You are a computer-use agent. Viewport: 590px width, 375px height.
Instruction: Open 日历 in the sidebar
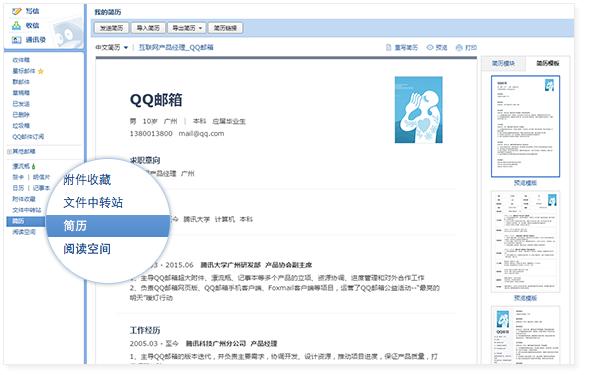(x=18, y=188)
